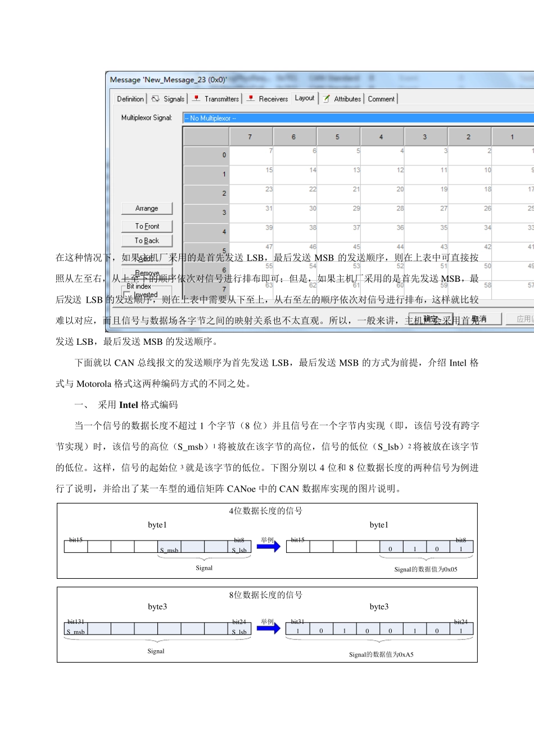534x756 pixels.
Task: Open the Multiplexor Signal dropdown
Action: tap(358, 118)
